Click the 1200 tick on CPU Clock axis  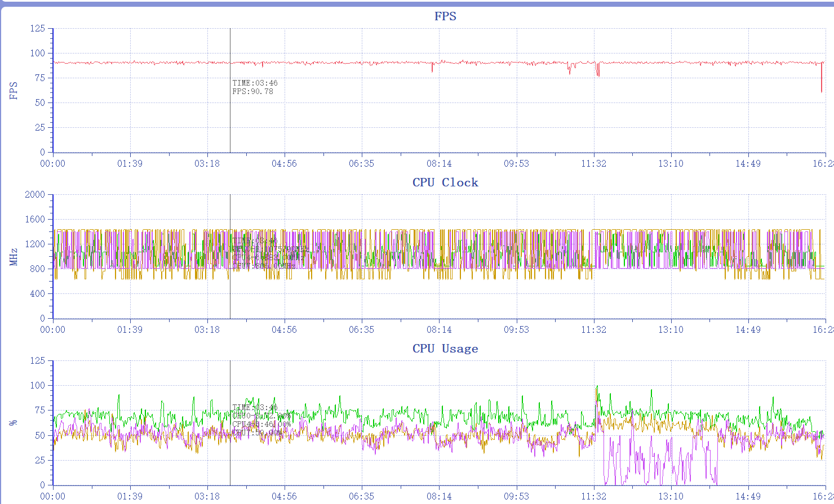(35, 244)
